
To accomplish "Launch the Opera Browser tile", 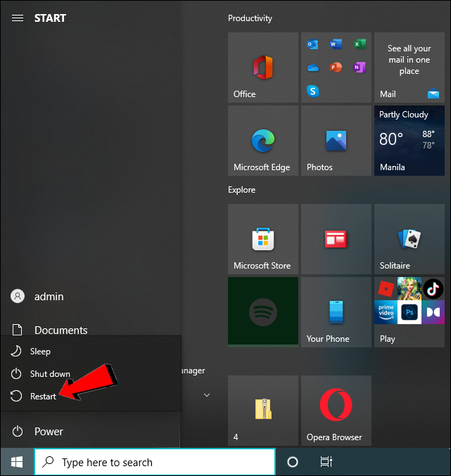I will [x=336, y=411].
